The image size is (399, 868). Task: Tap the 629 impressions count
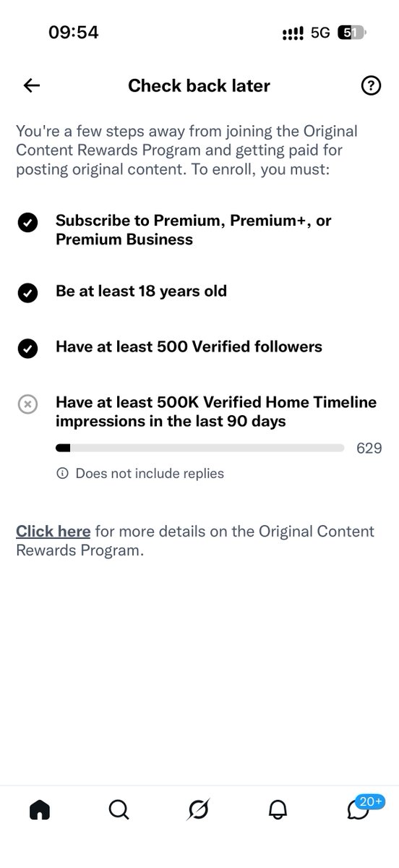(369, 448)
